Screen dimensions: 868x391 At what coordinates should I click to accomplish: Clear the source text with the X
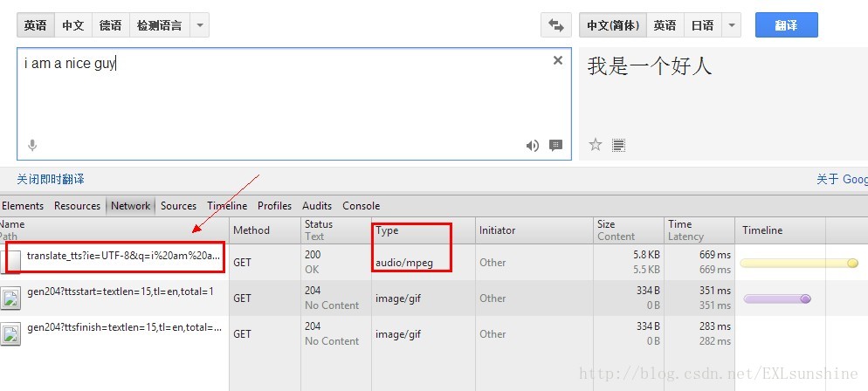pyautogui.click(x=558, y=60)
